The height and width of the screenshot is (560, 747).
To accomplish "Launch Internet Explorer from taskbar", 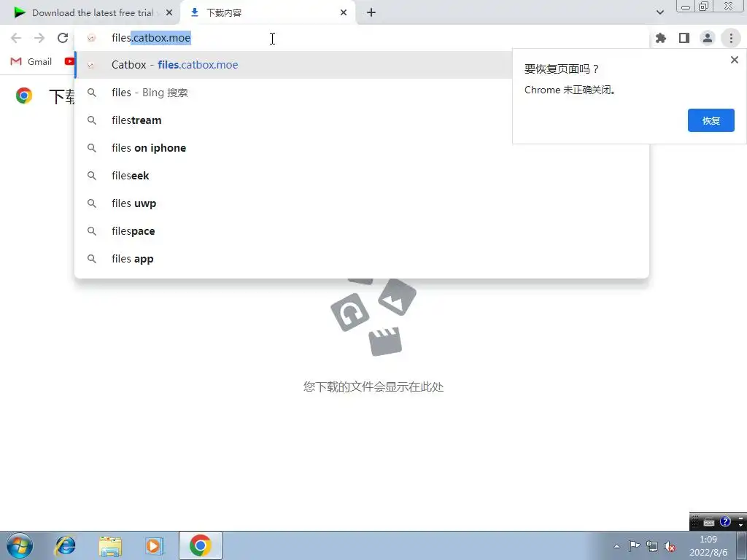I will point(65,545).
